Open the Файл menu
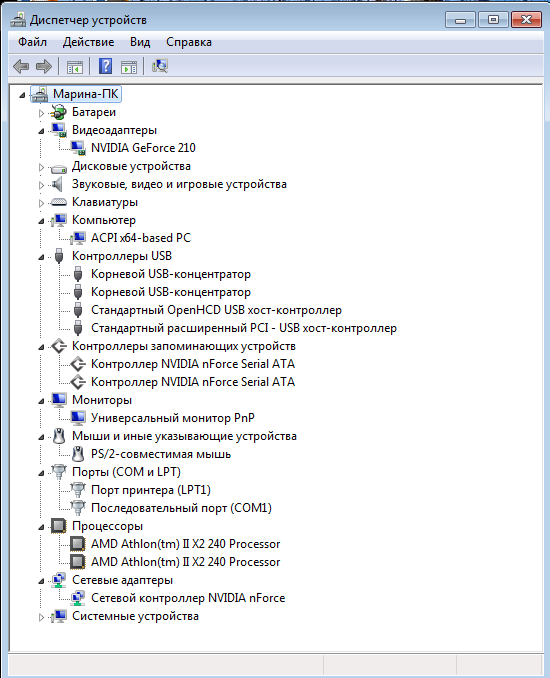The width and height of the screenshot is (550, 678). point(32,42)
